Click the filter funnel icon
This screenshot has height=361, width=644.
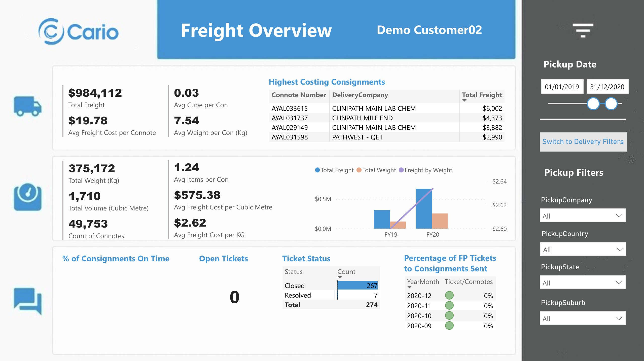(583, 30)
